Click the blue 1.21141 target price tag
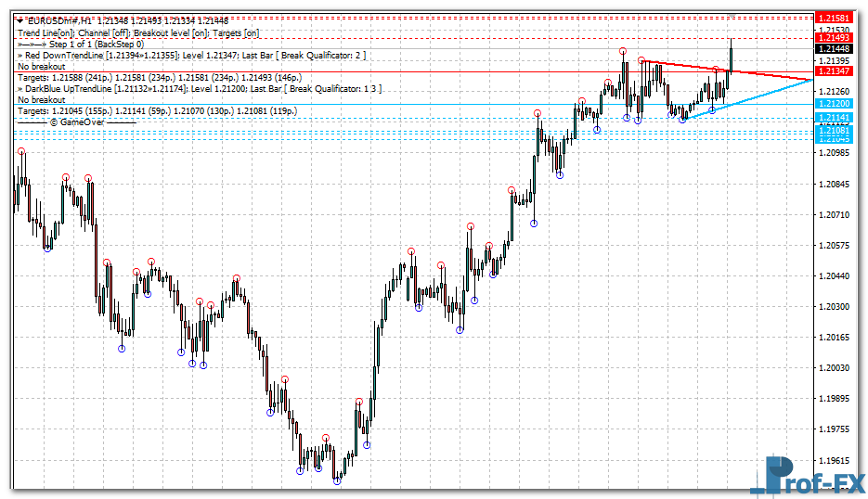This screenshot has width=868, height=499. pos(832,118)
